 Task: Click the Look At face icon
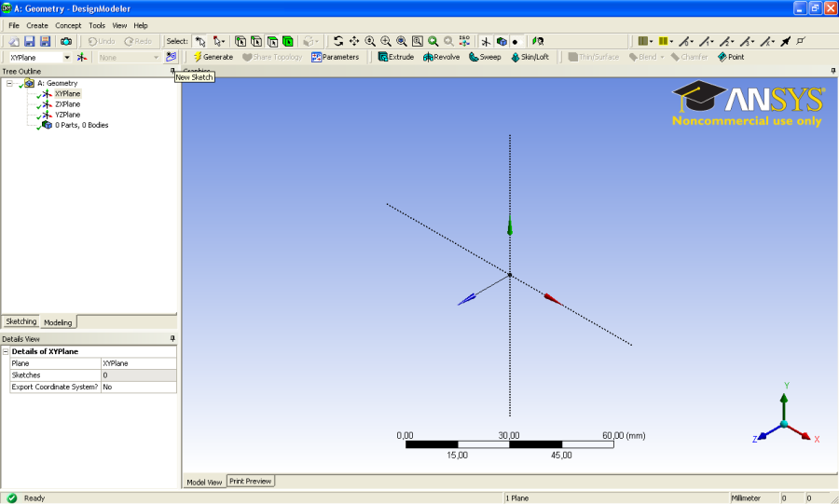pos(538,41)
